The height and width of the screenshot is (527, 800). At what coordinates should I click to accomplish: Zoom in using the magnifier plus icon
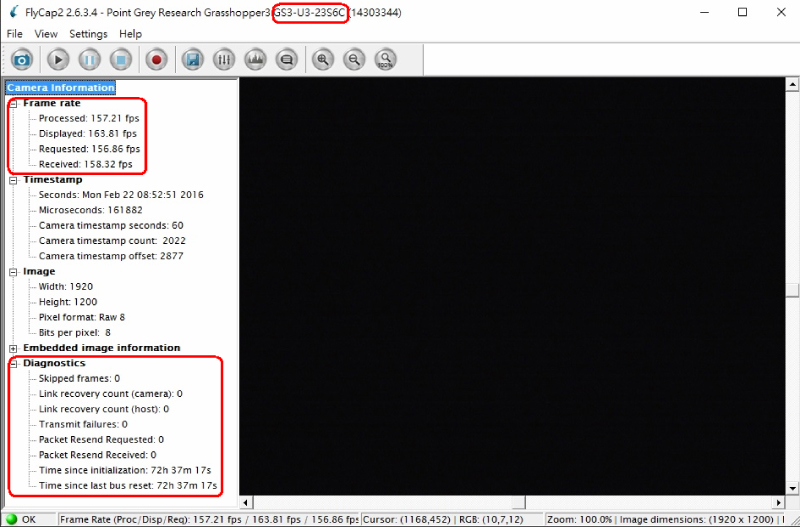322,60
